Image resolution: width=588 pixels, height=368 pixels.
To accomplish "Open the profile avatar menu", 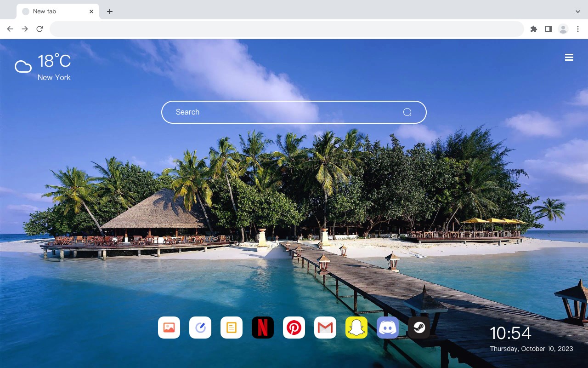I will (x=563, y=29).
